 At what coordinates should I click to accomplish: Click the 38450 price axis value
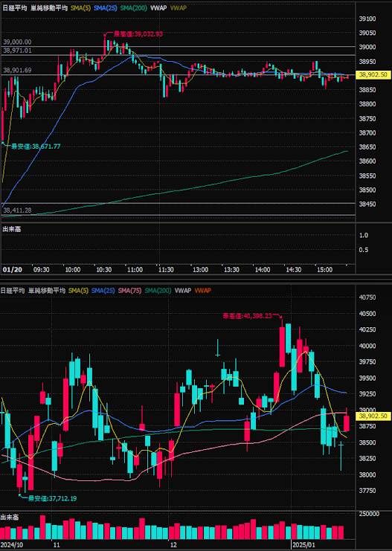point(367,204)
